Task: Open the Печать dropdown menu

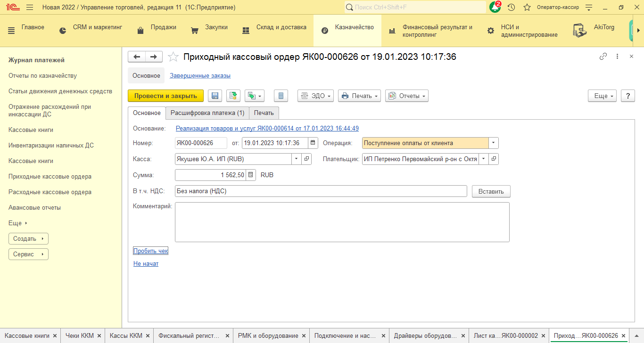Action: 360,96
